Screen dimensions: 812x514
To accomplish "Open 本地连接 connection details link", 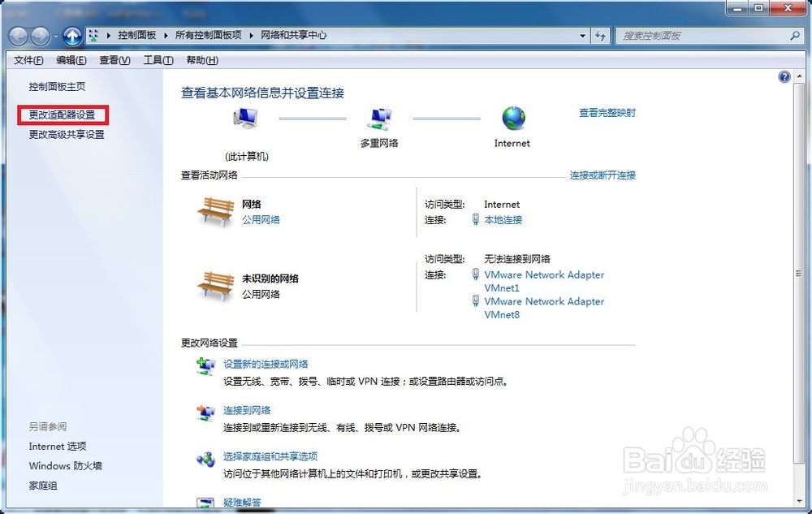I will (503, 219).
